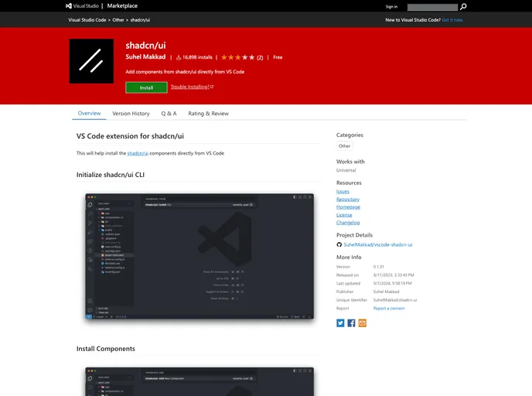Click the 16,898 installs text
The image size is (532, 396).
click(197, 57)
